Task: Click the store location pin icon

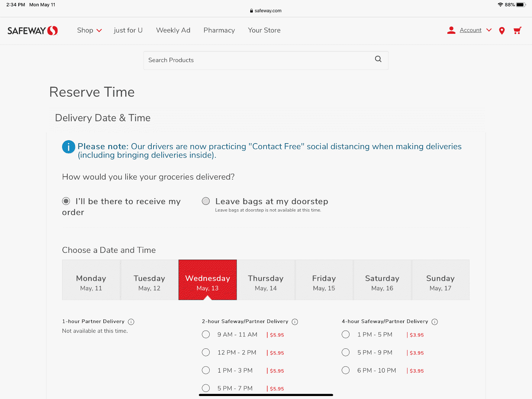Action: (502, 31)
